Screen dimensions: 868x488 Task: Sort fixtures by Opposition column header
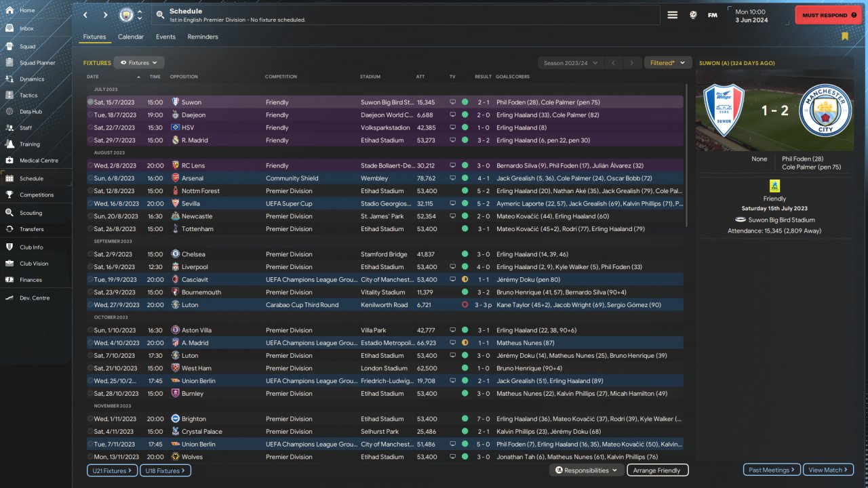coord(184,77)
